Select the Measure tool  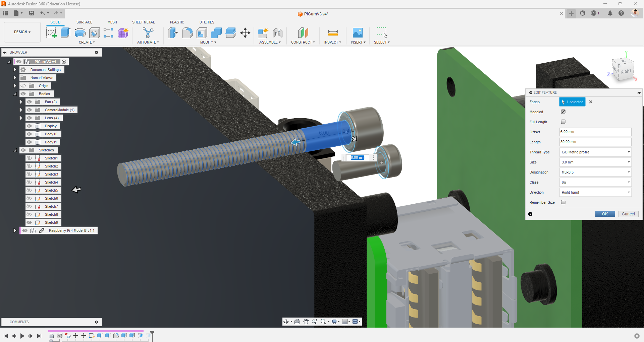[x=333, y=33]
